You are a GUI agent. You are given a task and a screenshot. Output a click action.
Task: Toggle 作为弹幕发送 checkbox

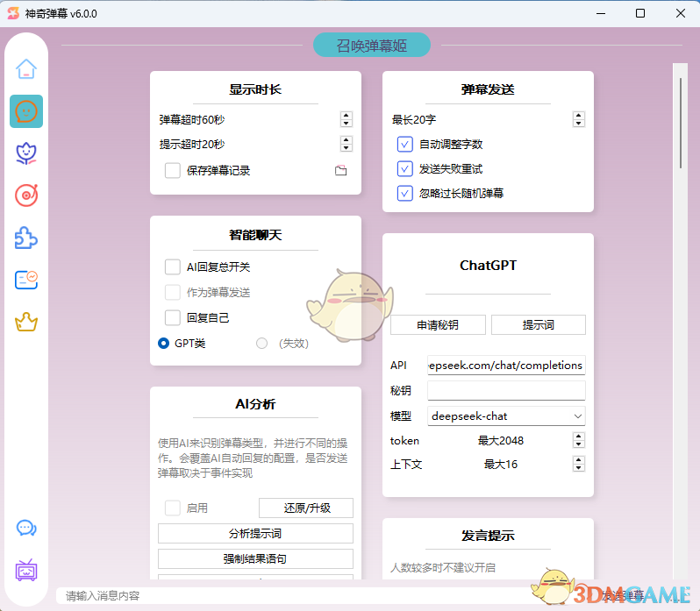173,293
